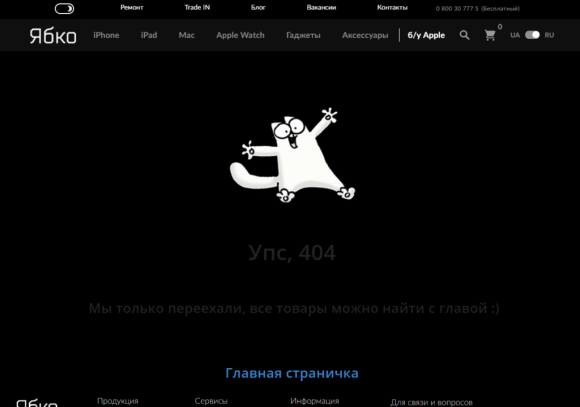The image size is (580, 407).
Task: Open the б/у Apple section
Action: click(426, 35)
